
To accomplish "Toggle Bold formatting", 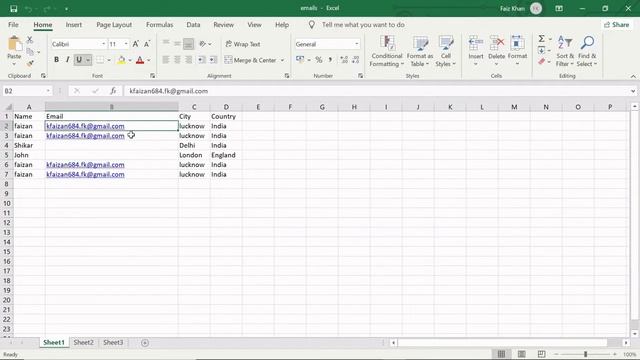I will 56,60.
